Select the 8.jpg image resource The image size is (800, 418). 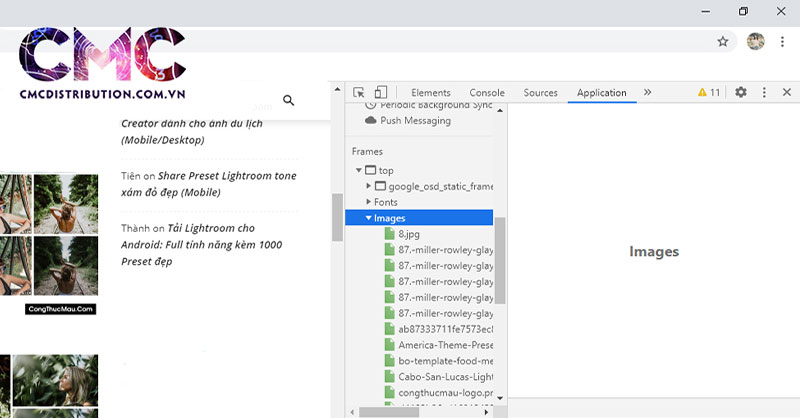pos(408,234)
